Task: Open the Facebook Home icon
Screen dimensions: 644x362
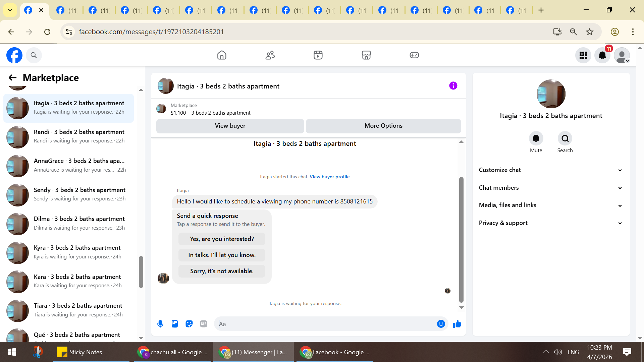Action: pyautogui.click(x=222, y=55)
